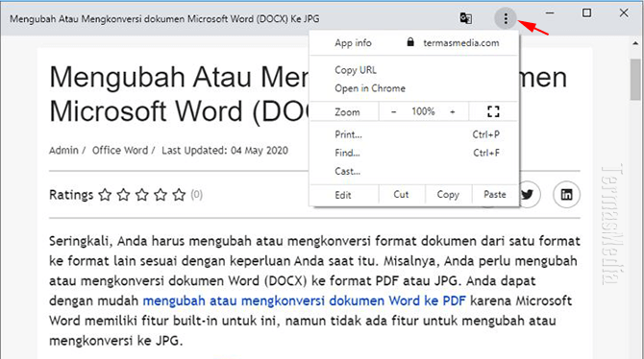Click the Google Translate icon in title bar

pyautogui.click(x=465, y=18)
